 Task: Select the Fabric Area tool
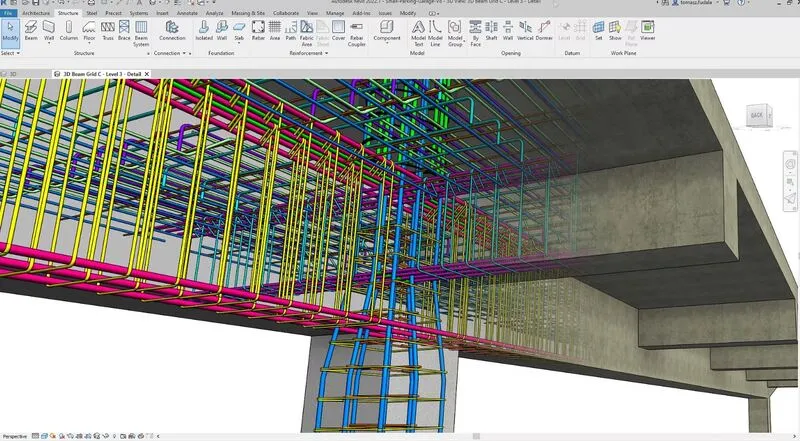(x=307, y=34)
